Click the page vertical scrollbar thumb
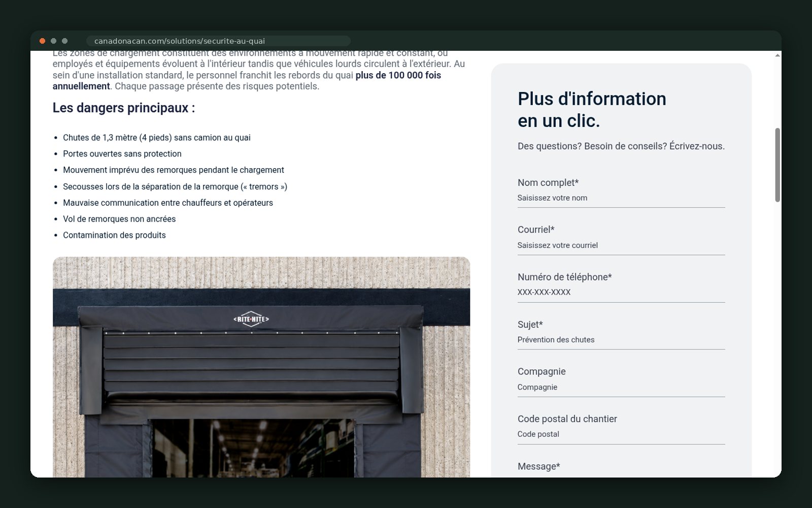 (x=777, y=165)
